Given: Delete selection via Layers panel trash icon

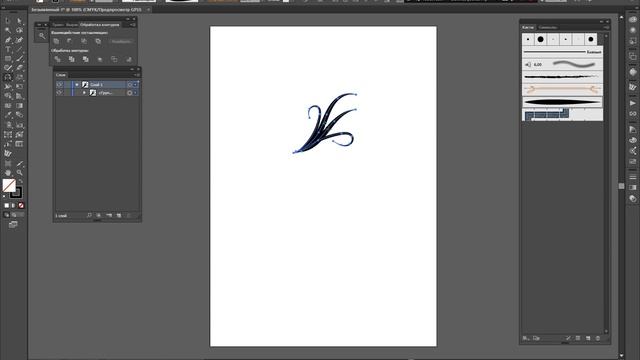Looking at the screenshot, I should coord(129,215).
